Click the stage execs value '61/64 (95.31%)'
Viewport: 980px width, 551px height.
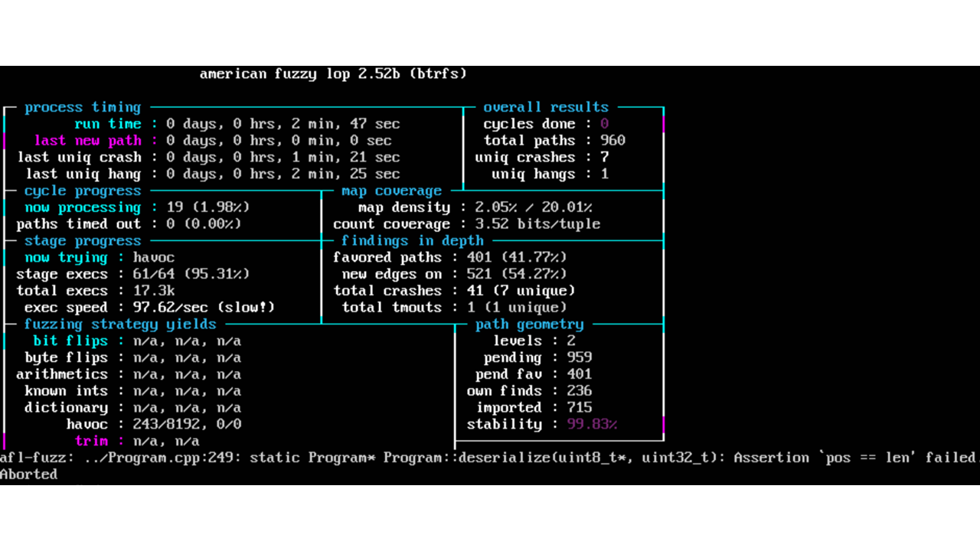191,274
